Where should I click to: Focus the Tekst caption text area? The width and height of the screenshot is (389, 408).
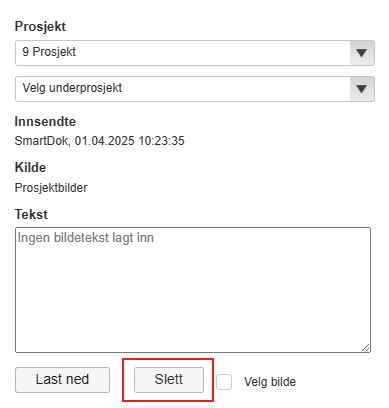(x=193, y=290)
